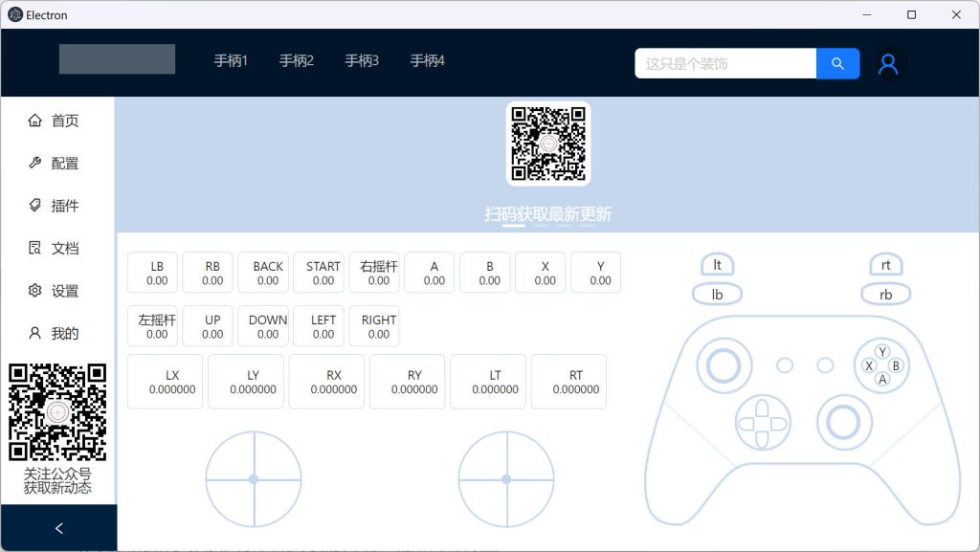Click the left small center button on the controller
Image resolution: width=980 pixels, height=552 pixels.
point(785,365)
